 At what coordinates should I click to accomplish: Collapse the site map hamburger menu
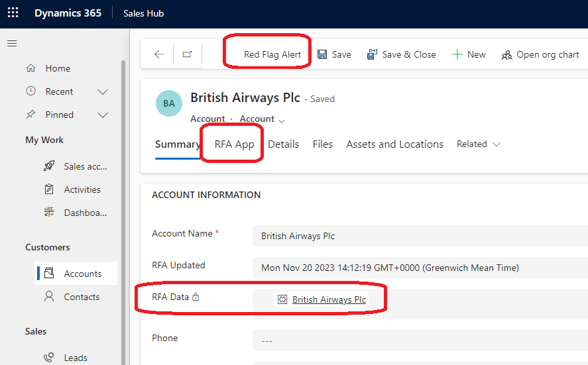click(x=12, y=44)
